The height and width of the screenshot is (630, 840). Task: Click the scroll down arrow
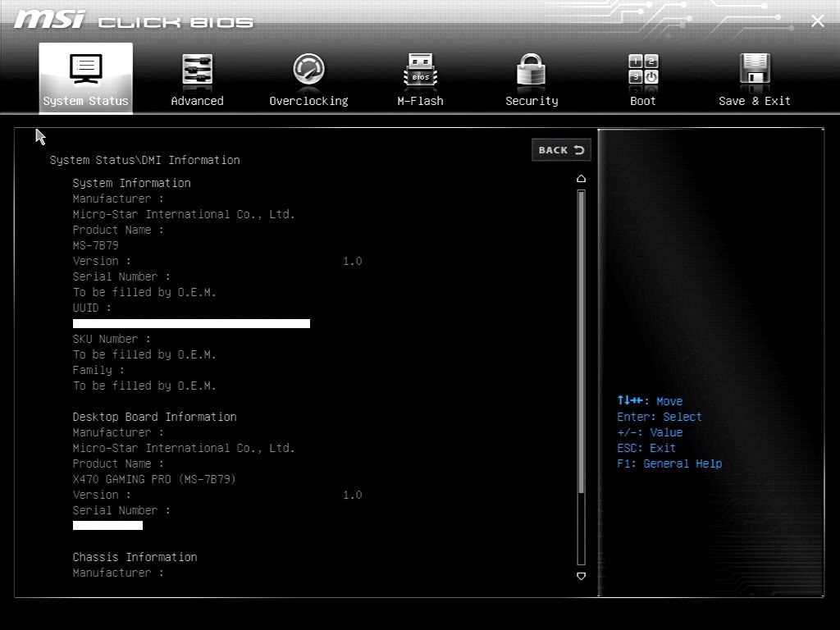coord(582,576)
